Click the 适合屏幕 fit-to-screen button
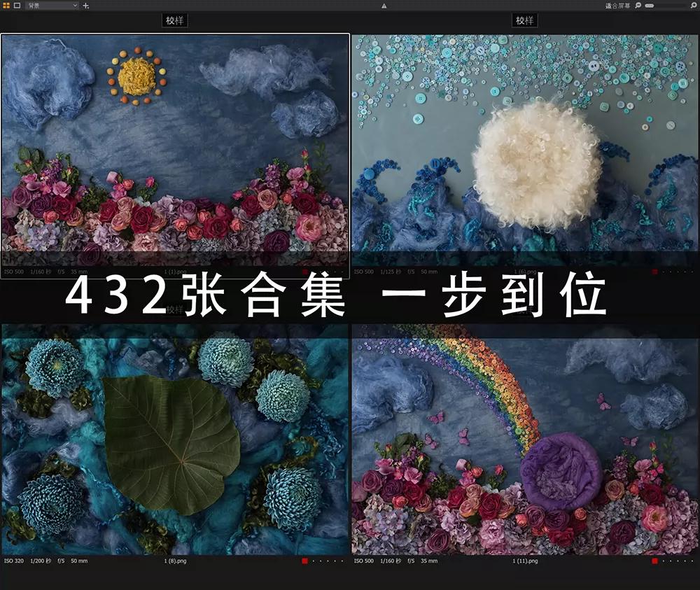Image resolution: width=700 pixels, height=590 pixels. coord(618,6)
